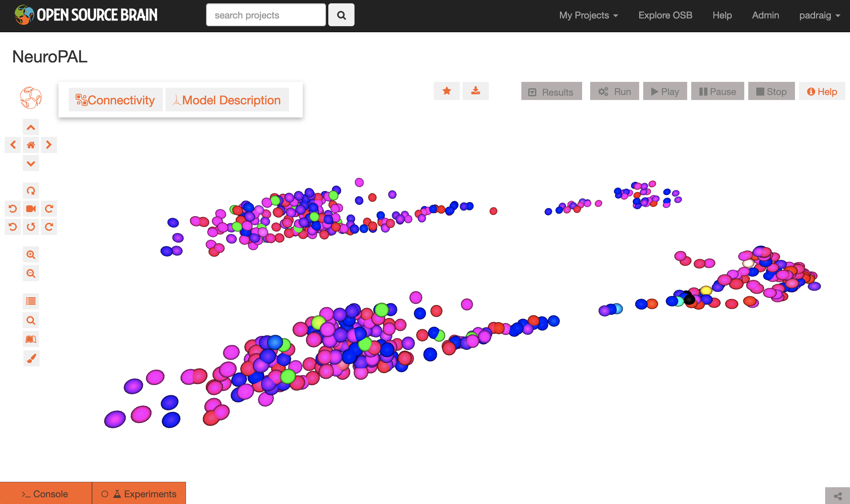
Task: Open the Console tab
Action: click(x=46, y=494)
